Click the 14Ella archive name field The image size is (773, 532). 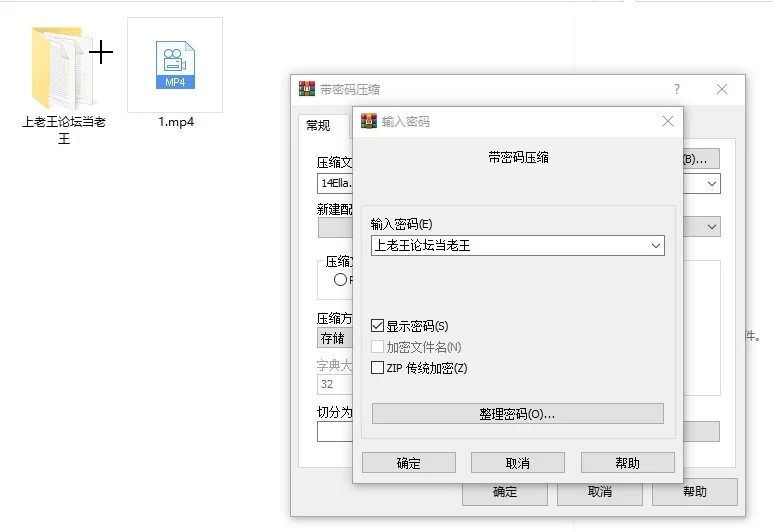[x=335, y=183]
